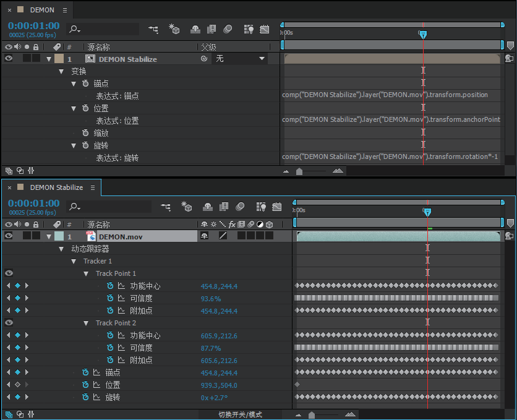This screenshot has height=420, width=517.
Task: Collapse the 变换 transform group
Action: tap(61, 71)
